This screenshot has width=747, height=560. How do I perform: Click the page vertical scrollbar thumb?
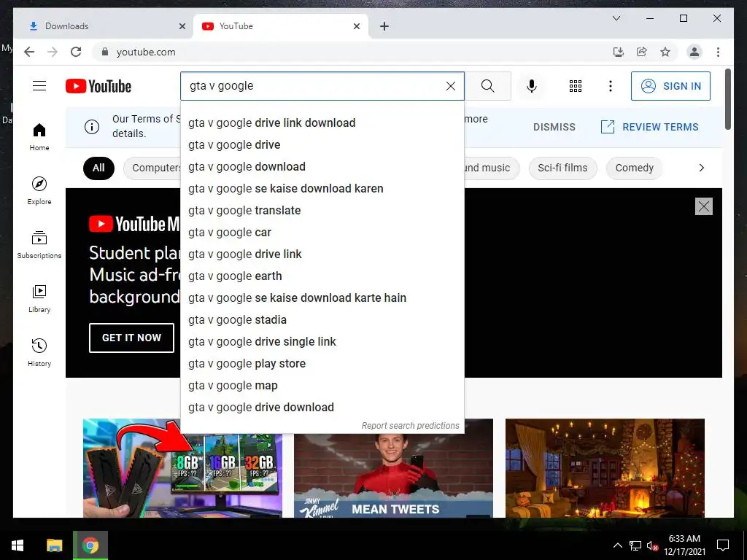[727, 99]
